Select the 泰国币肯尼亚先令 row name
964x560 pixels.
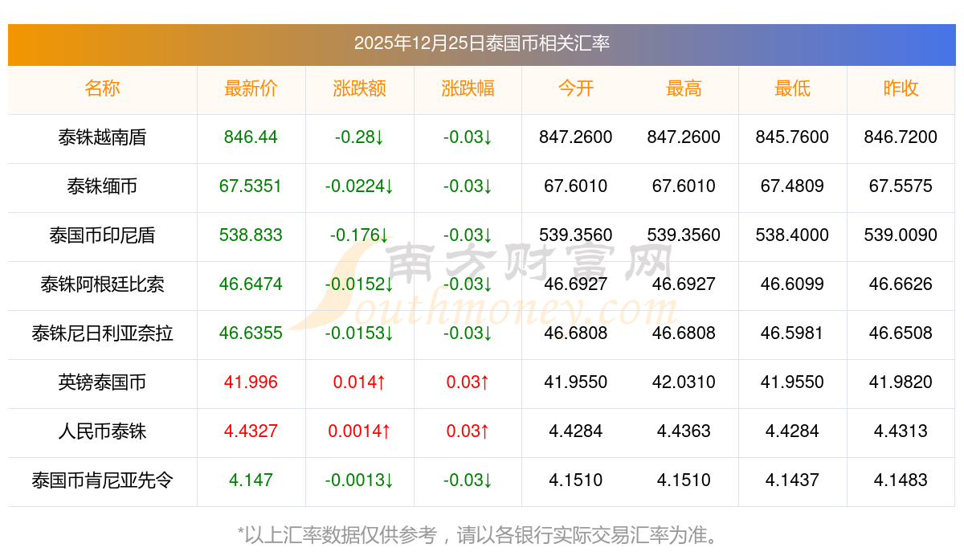coord(102,480)
